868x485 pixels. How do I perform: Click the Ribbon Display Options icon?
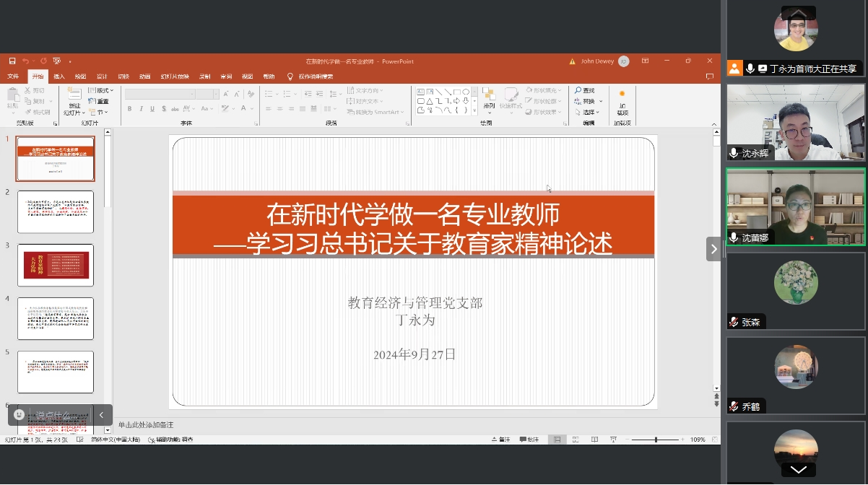[645, 61]
